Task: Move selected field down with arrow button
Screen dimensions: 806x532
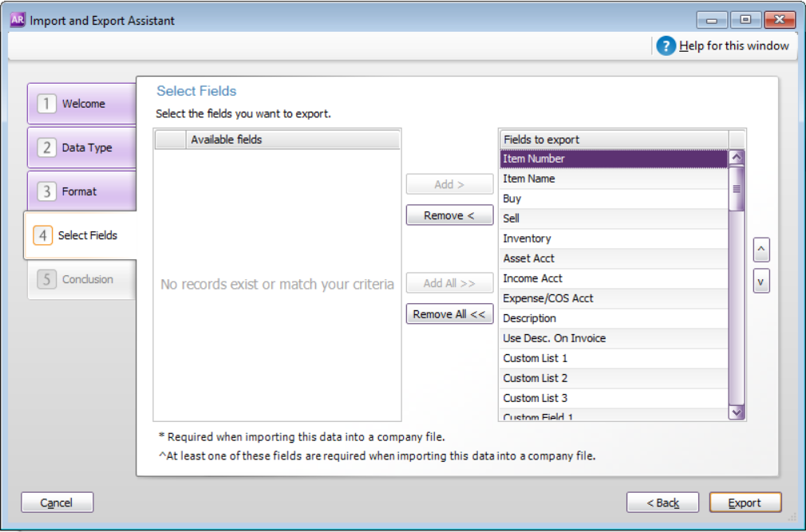Action: click(x=761, y=282)
